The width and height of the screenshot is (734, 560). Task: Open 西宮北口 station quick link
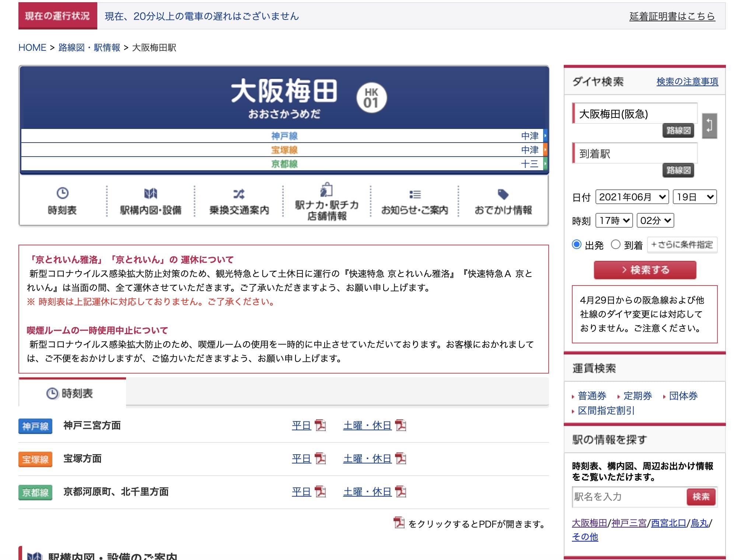[x=668, y=523]
